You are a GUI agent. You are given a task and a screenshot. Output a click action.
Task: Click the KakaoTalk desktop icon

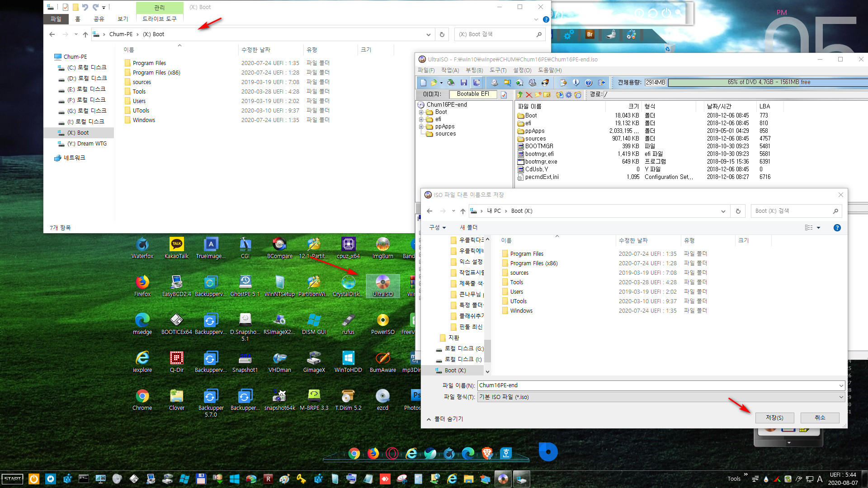point(176,248)
